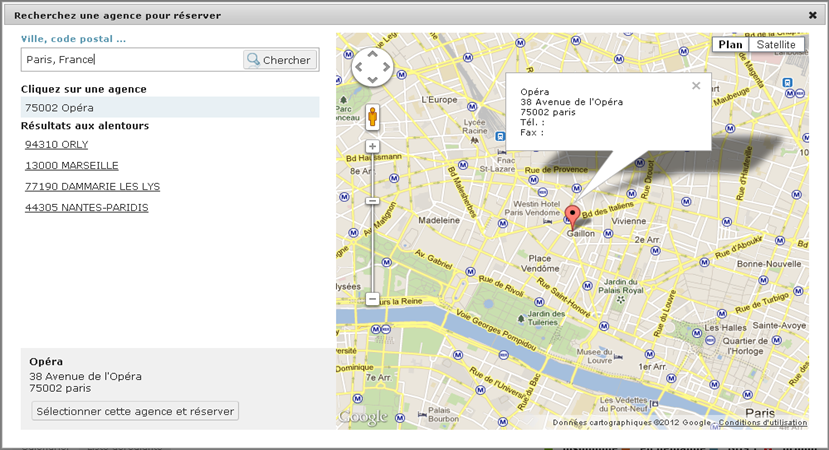This screenshot has width=829, height=450.
Task: Switch map to Satellite view
Action: coord(776,45)
